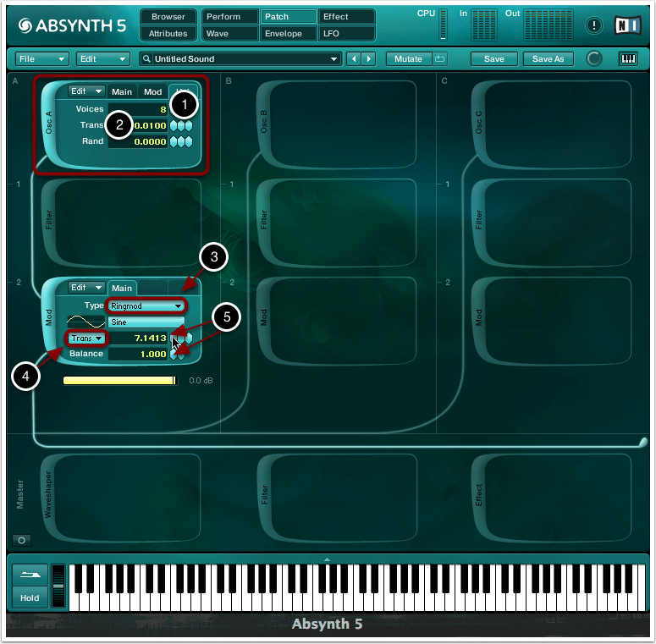Click the exclamation panic icon
The height and width of the screenshot is (644, 656).
(593, 26)
